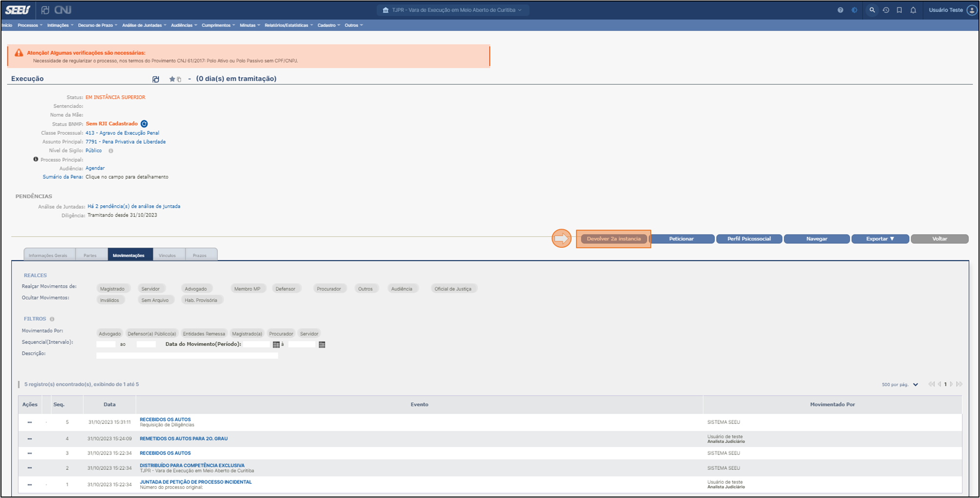
Task: Expand the Exportar dropdown button
Action: click(x=880, y=239)
